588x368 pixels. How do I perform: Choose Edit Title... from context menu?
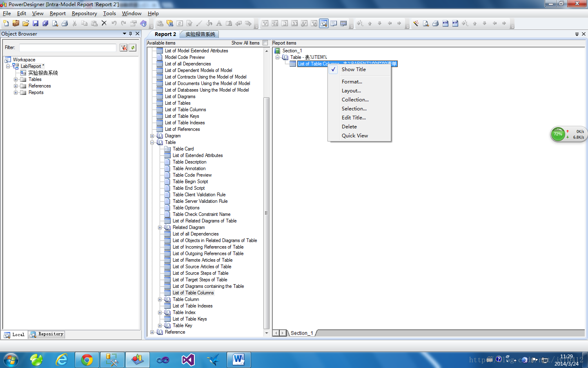359,118
